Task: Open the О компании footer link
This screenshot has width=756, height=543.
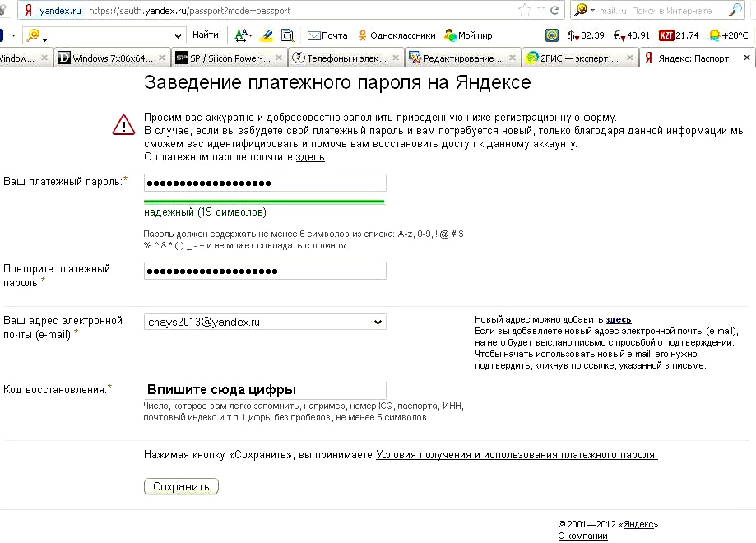Action: 582,536
